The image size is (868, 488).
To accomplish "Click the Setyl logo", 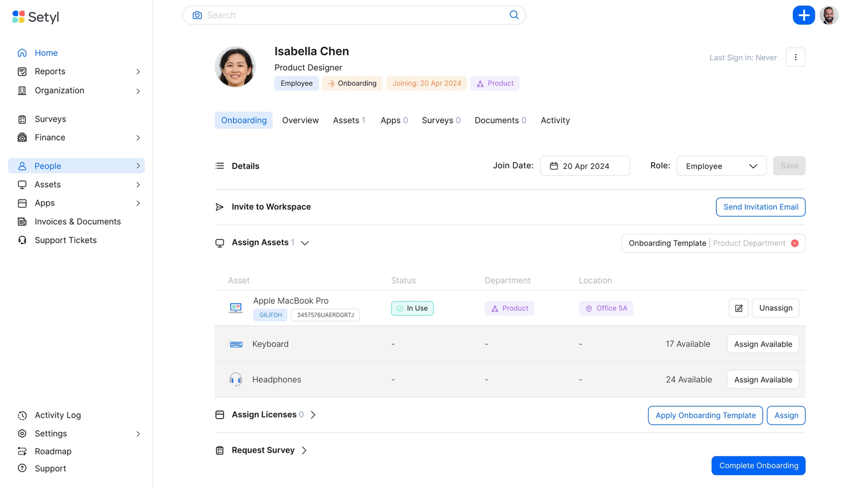I will pos(35,17).
